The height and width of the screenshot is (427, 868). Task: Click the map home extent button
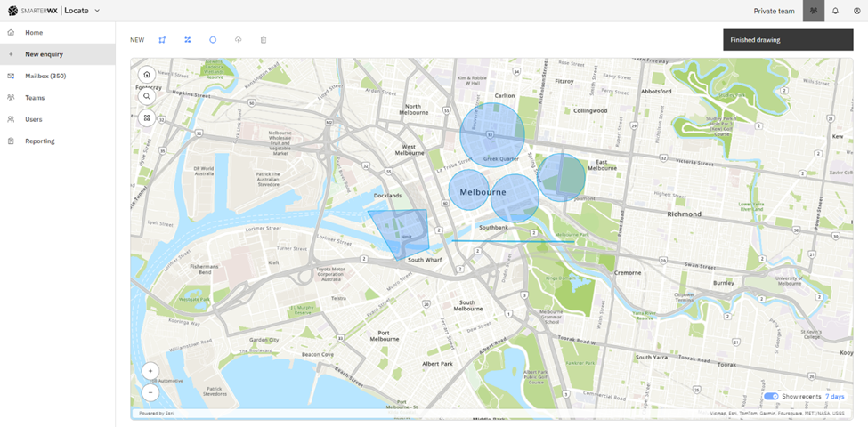148,75
